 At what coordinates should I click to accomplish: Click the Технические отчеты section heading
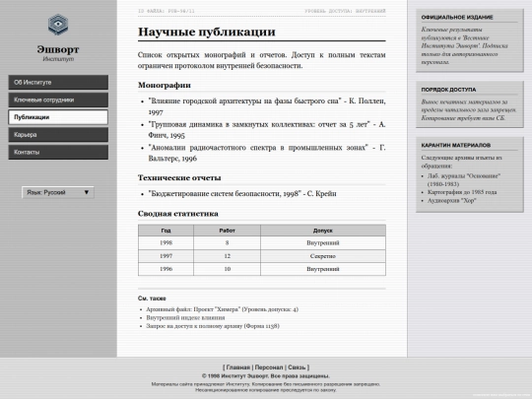[x=179, y=177]
